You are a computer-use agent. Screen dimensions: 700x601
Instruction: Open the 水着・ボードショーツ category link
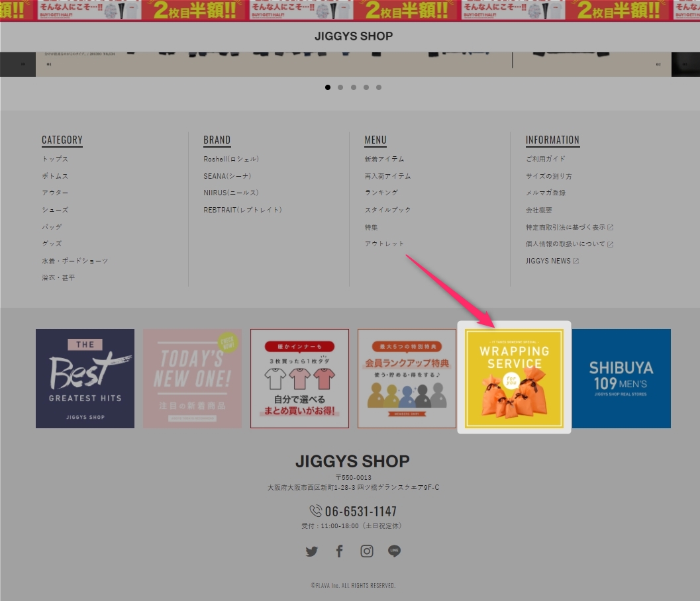[75, 261]
